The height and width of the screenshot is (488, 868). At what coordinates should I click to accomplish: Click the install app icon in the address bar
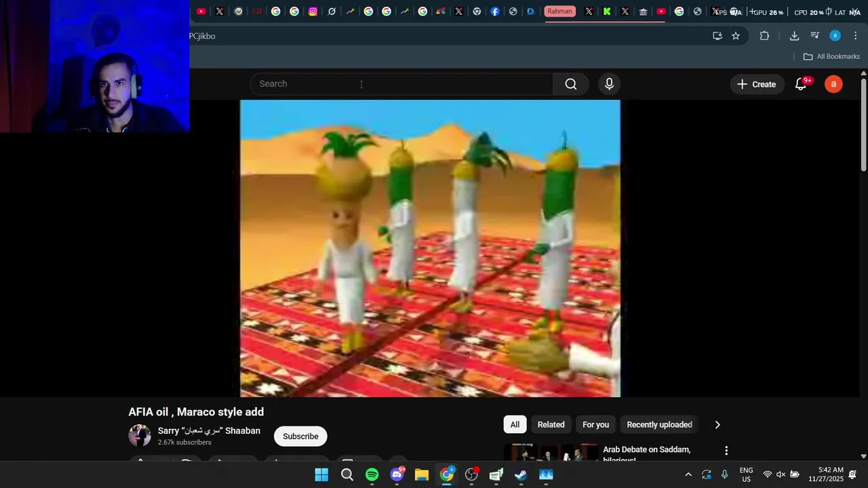point(717,36)
